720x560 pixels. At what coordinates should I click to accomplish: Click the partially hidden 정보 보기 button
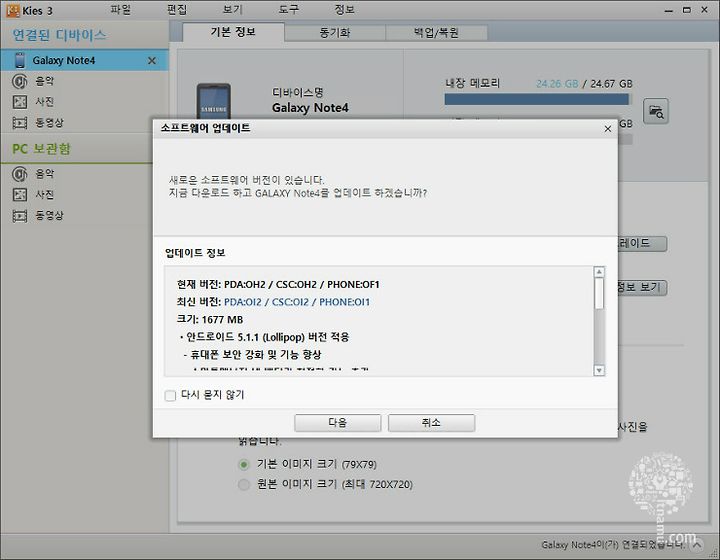[x=642, y=288]
